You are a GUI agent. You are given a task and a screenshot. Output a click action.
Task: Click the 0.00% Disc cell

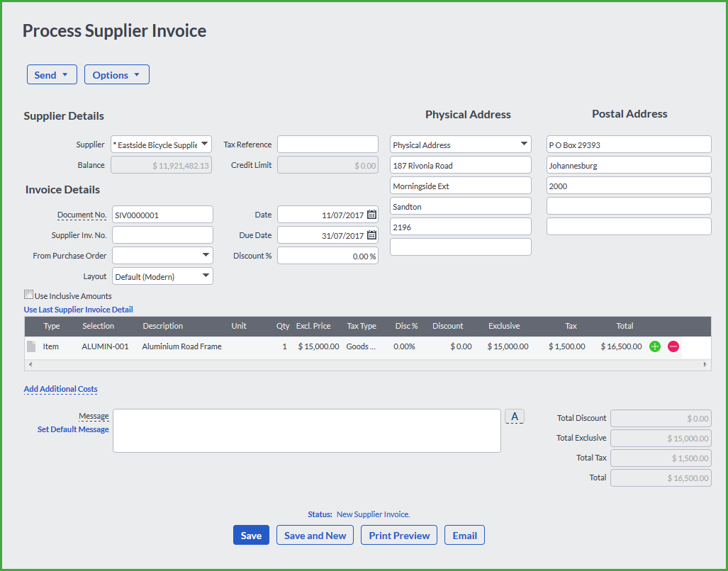(x=404, y=346)
